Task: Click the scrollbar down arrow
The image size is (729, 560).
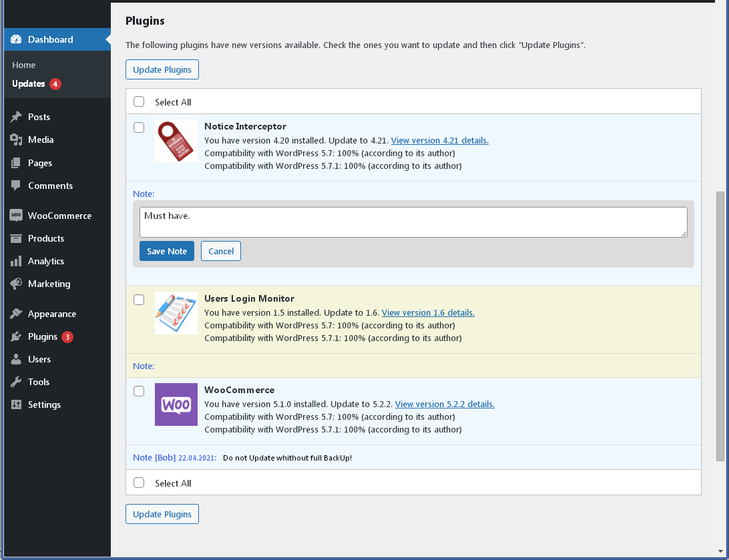Action: click(720, 551)
